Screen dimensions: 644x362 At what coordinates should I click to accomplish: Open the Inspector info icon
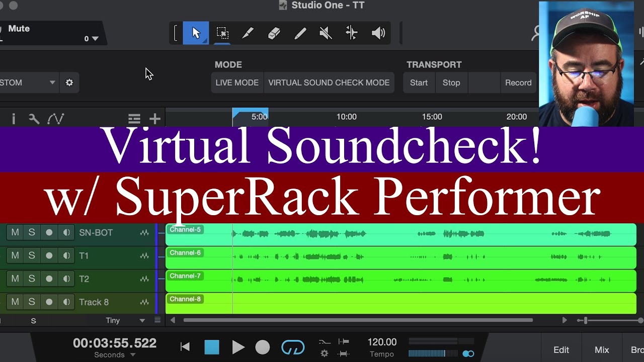pyautogui.click(x=14, y=119)
